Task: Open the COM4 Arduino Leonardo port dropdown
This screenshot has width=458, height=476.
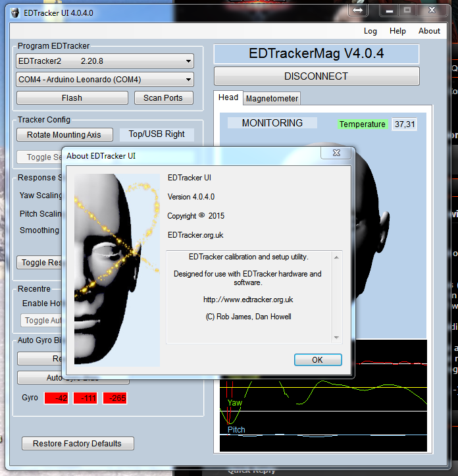Action: point(105,80)
